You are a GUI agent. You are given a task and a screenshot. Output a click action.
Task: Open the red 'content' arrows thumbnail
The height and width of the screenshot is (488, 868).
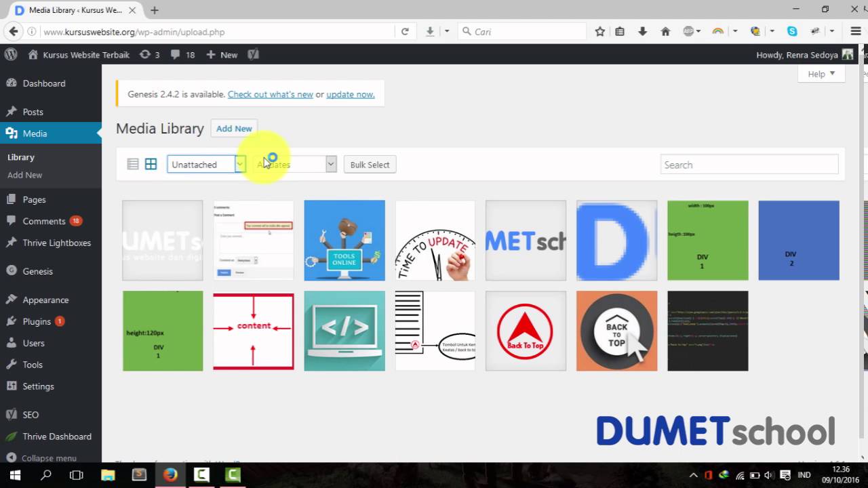(x=254, y=331)
